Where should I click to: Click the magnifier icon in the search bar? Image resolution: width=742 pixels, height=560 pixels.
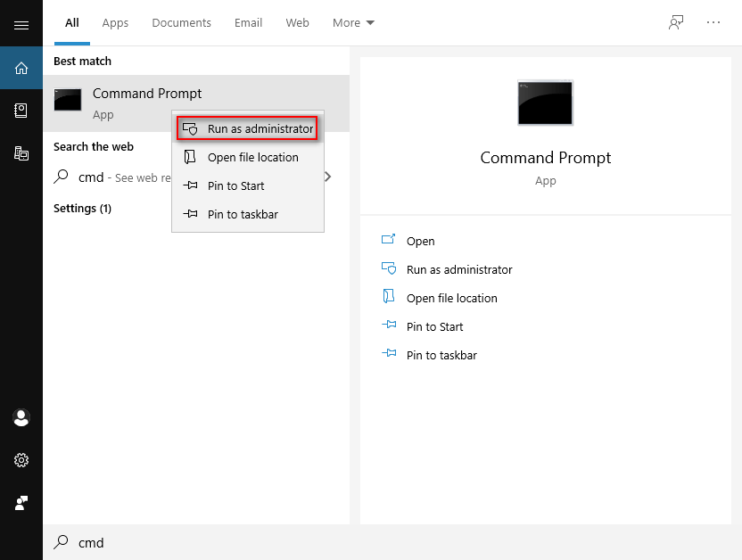tap(61, 542)
